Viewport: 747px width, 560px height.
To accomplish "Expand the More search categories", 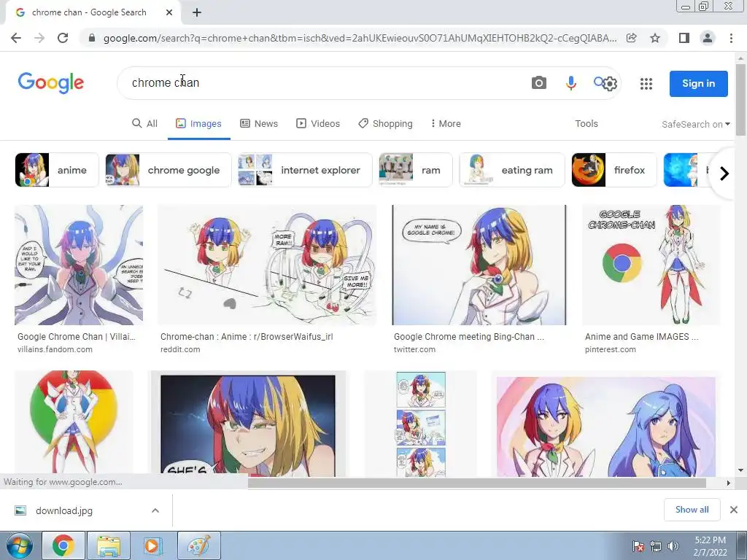I will pos(446,124).
